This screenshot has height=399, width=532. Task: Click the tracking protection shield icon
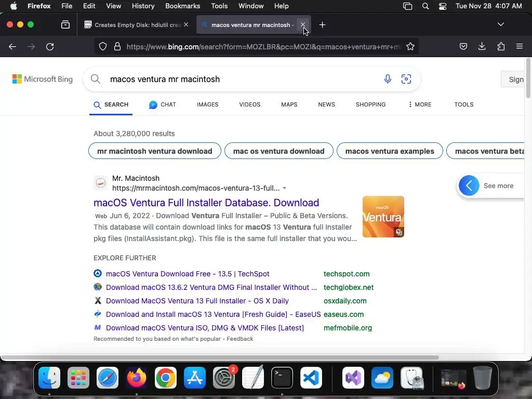pos(103,46)
